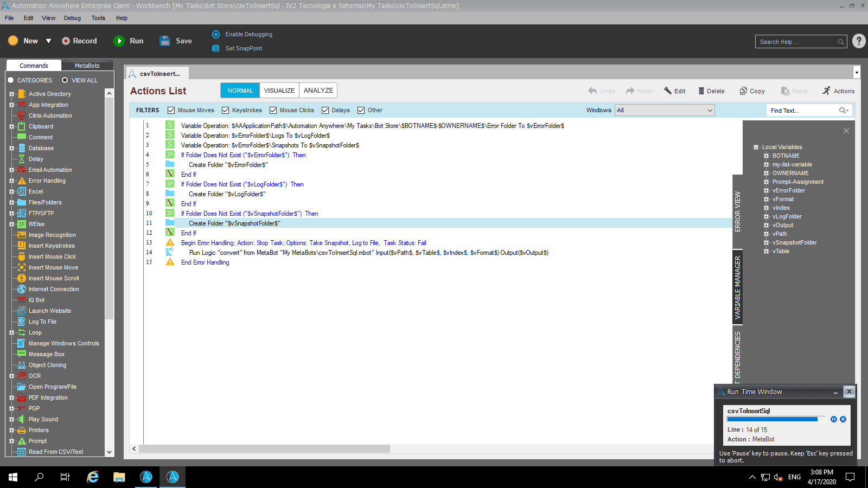Click the Record button icon
This screenshot has width=868, height=488.
tap(66, 41)
